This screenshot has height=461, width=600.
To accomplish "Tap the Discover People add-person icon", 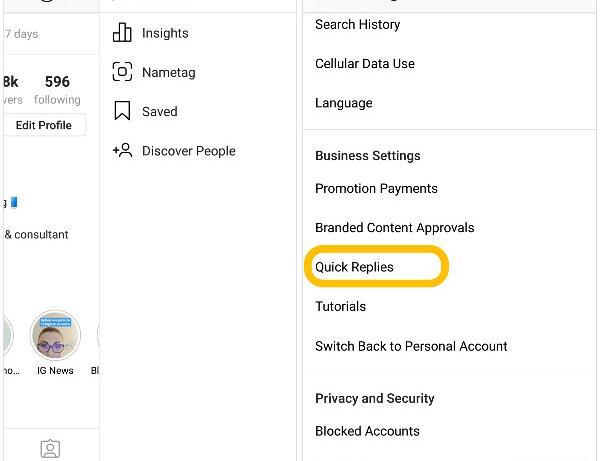I will pos(122,150).
